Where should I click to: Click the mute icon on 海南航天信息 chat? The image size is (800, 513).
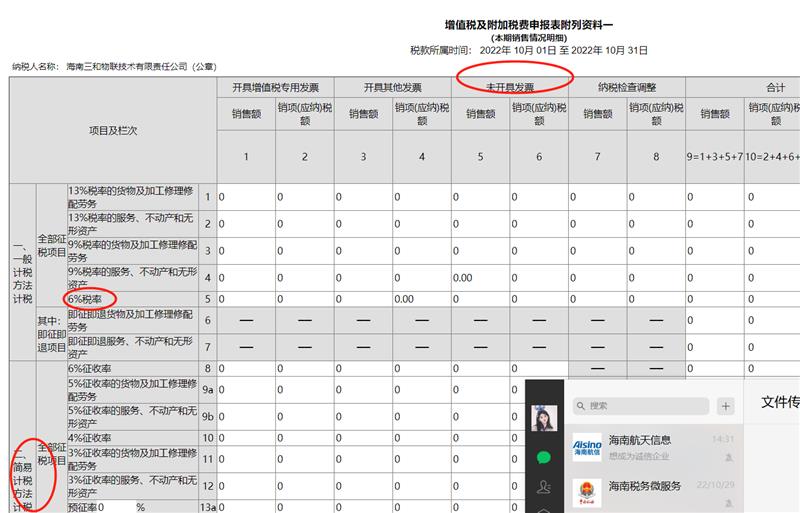[x=729, y=456]
